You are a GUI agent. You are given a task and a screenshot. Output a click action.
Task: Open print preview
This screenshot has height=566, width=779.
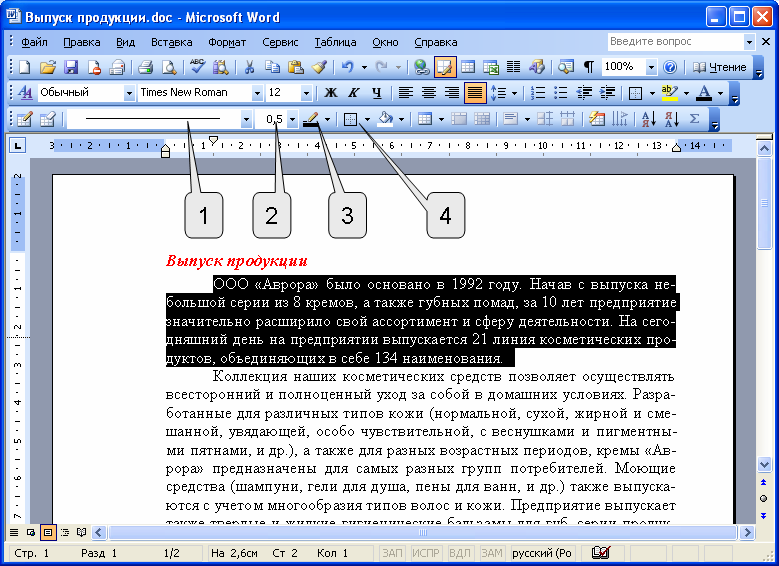click(x=169, y=67)
